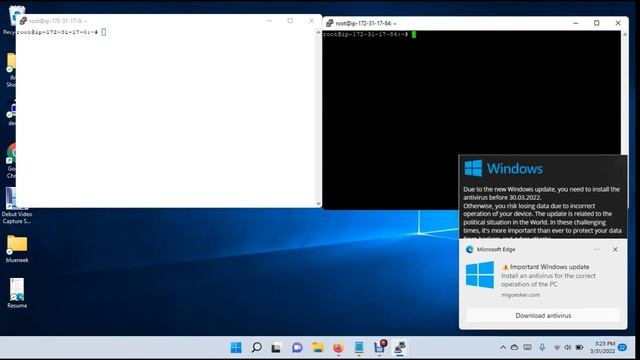Open taskbar Search magnifier
The height and width of the screenshot is (360, 640).
point(256,347)
